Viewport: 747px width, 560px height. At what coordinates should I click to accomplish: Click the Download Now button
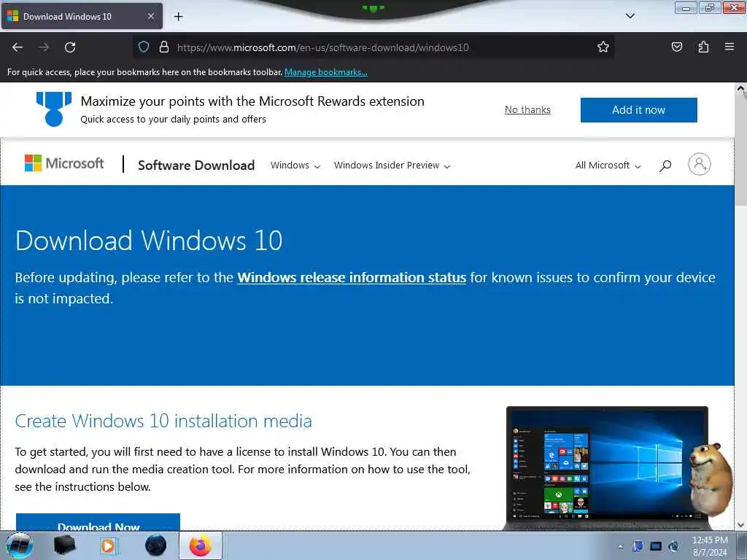tap(98, 522)
